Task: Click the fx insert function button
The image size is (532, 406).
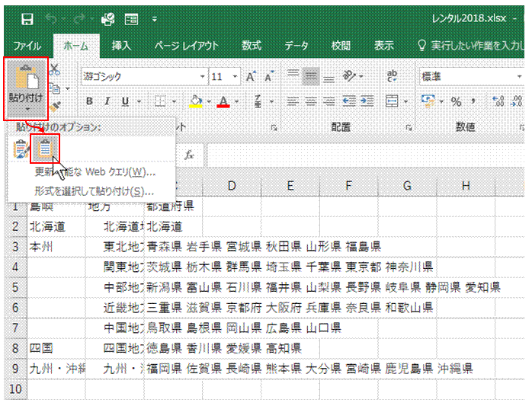Action: click(189, 155)
